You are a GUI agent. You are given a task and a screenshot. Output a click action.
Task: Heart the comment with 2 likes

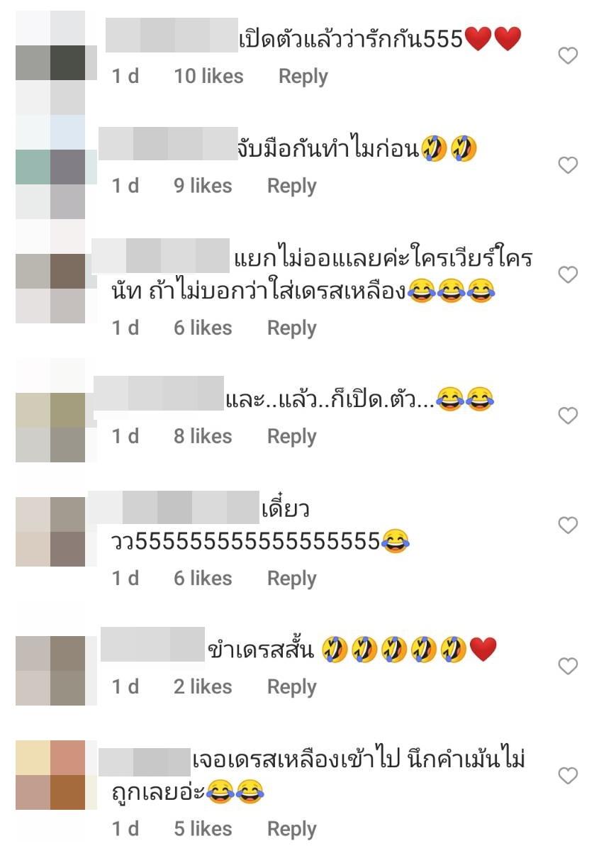click(x=568, y=666)
